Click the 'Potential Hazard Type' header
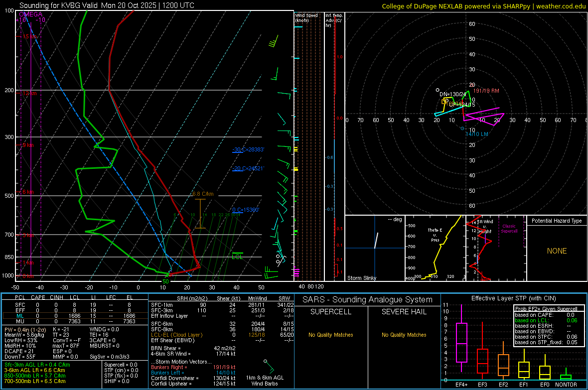Image resolution: width=588 pixels, height=390 pixels. [x=557, y=221]
